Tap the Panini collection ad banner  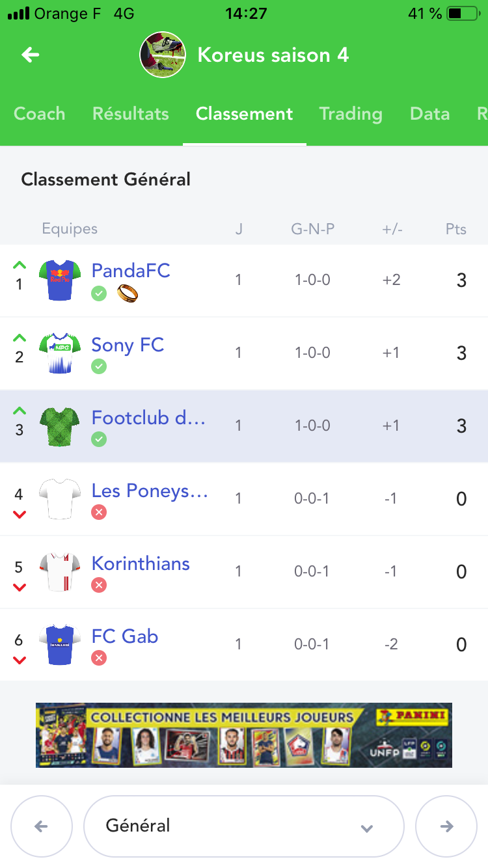click(243, 735)
